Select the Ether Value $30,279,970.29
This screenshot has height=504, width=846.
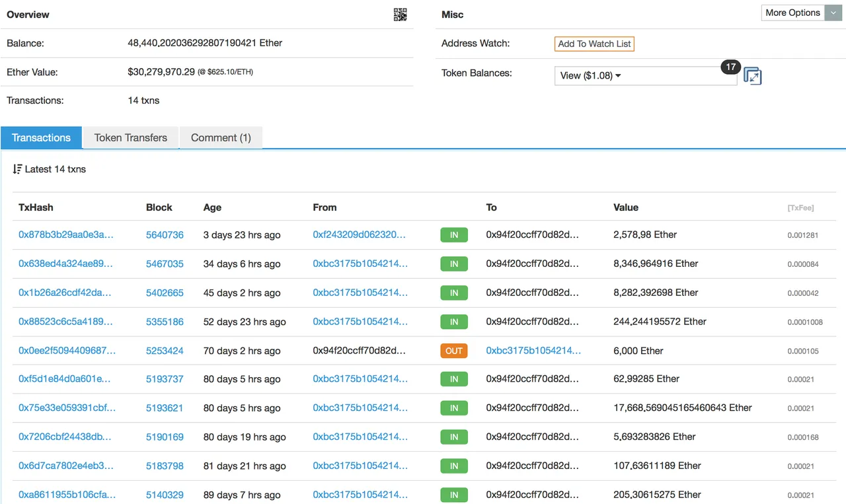161,71
